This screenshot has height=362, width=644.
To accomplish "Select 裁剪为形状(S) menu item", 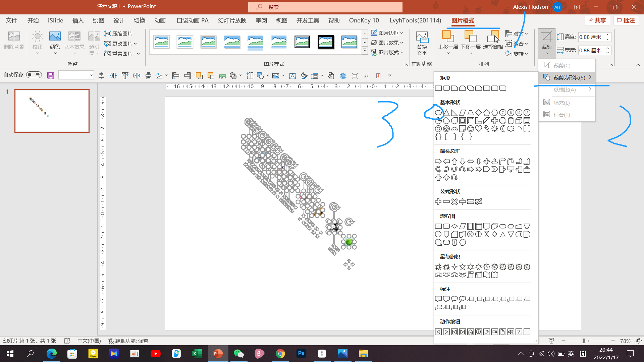I will 569,77.
